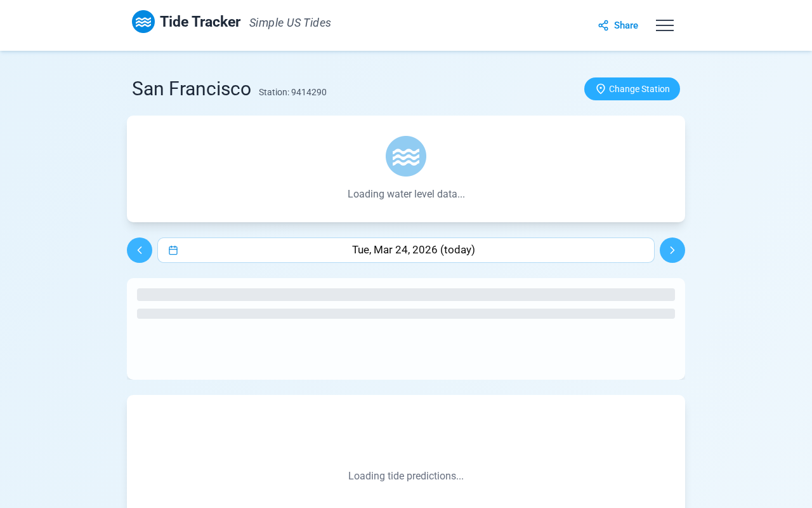Image resolution: width=812 pixels, height=508 pixels.
Task: Click the Tide Tracker title text
Action: 200,22
